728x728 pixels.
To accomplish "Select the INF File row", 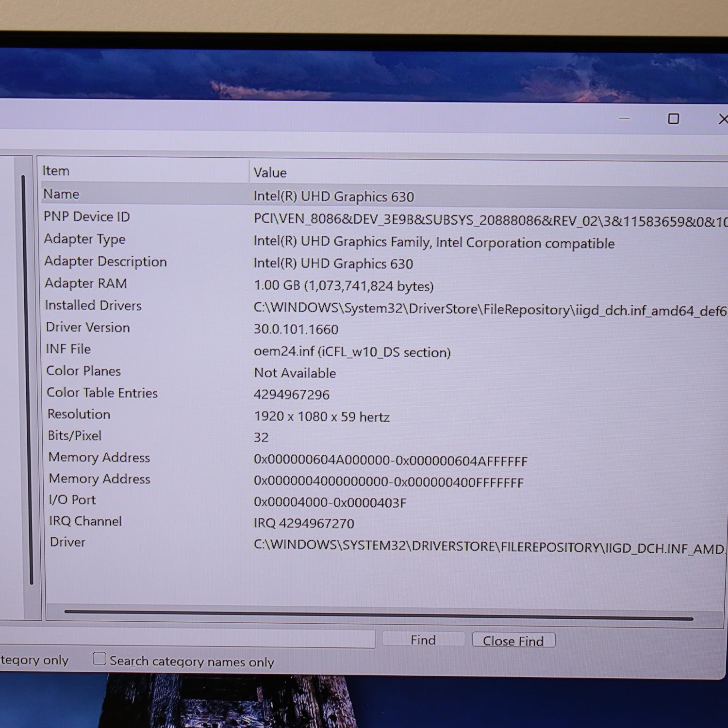I will [68, 349].
